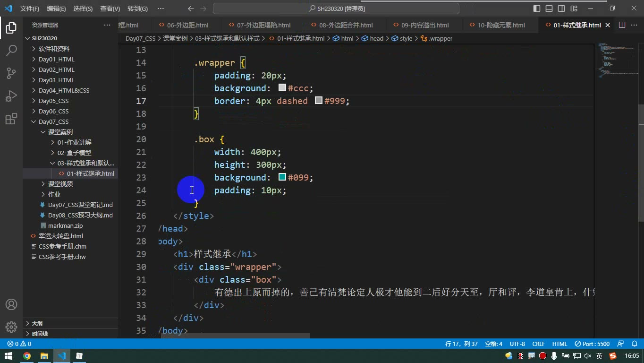Collapse the Day07_CSS folder
Screen dimensions: 644x363
click(71, 121)
